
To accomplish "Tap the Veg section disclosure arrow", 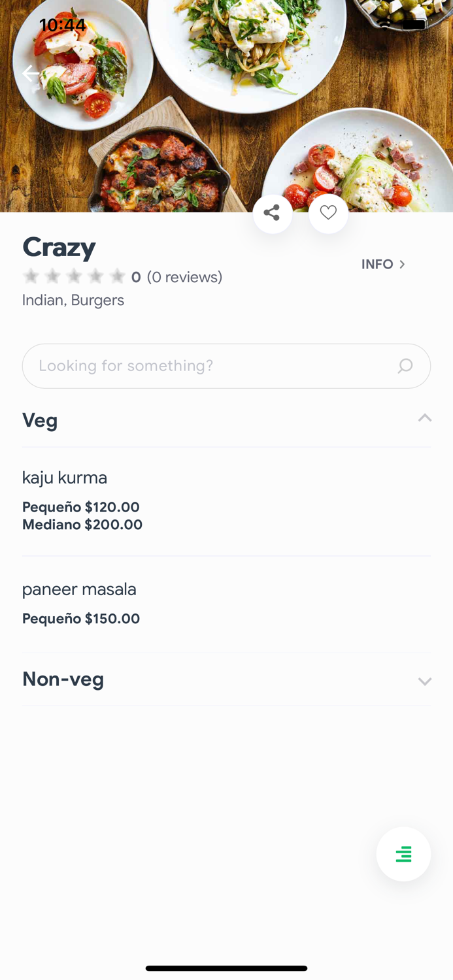I will (424, 417).
